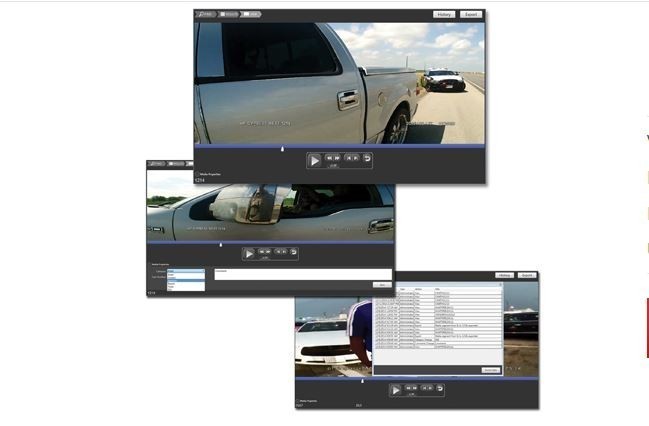Step forward one frame in middle player
Image resolution: width=649 pixels, height=426 pixels.
[284, 251]
